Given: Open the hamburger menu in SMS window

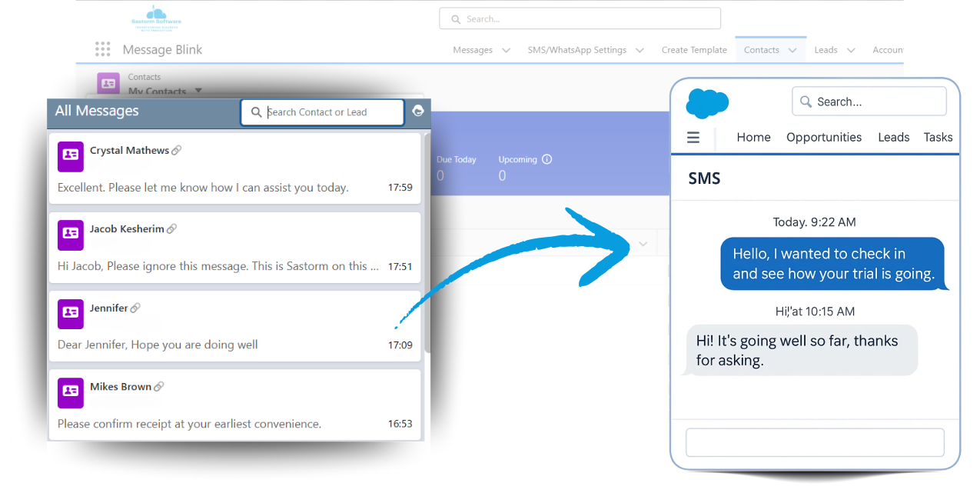Looking at the screenshot, I should (693, 137).
